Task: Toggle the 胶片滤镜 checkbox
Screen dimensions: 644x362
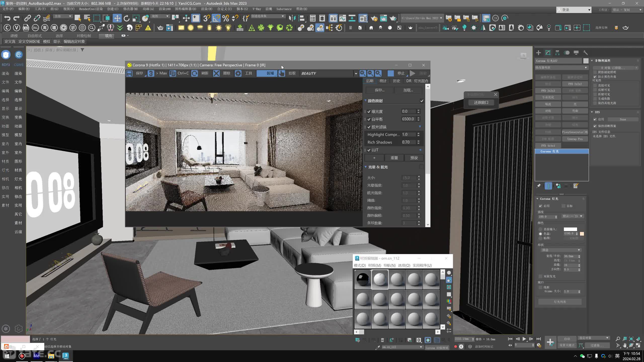Action: (x=369, y=127)
